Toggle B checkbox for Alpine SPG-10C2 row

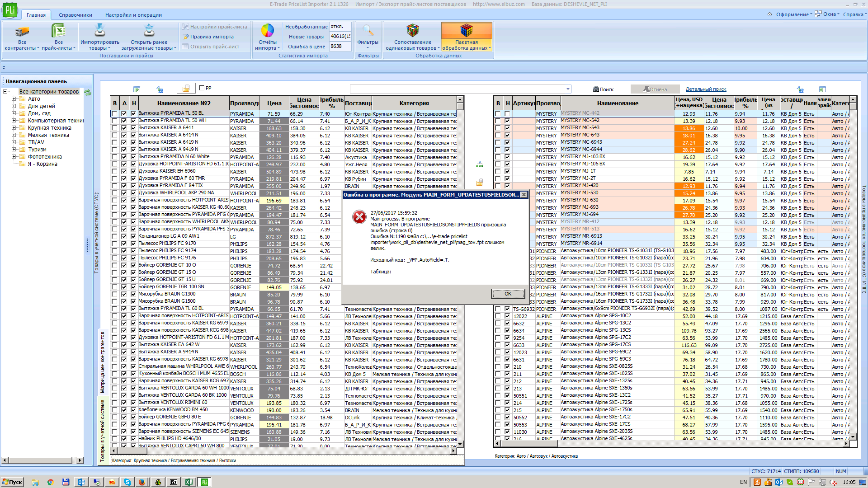(498, 316)
